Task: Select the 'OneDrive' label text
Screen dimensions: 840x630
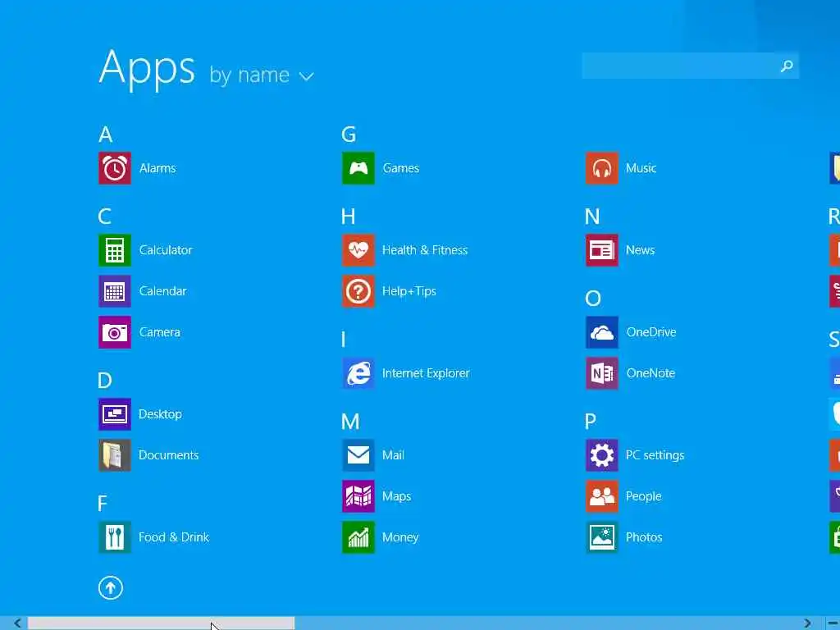Action: 651,332
